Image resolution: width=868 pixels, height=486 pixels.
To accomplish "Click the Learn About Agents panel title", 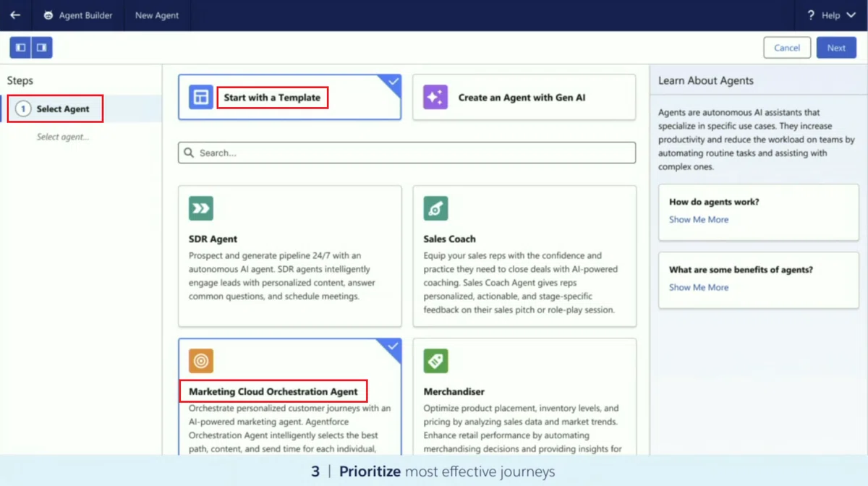I will [x=706, y=81].
